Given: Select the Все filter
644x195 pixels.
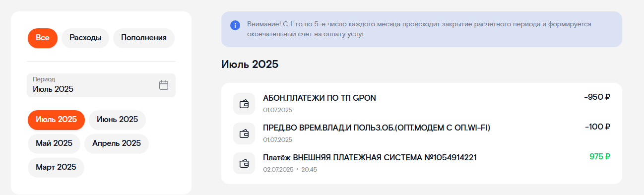Looking at the screenshot, I should pos(43,38).
